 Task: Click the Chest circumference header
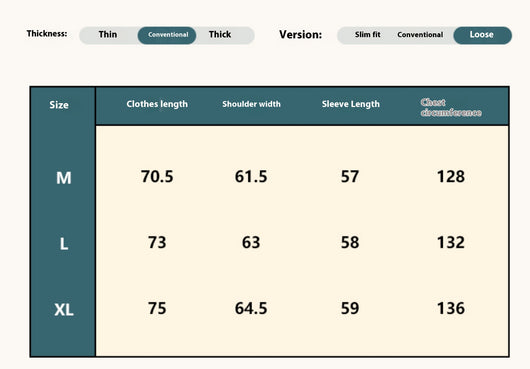(x=451, y=107)
